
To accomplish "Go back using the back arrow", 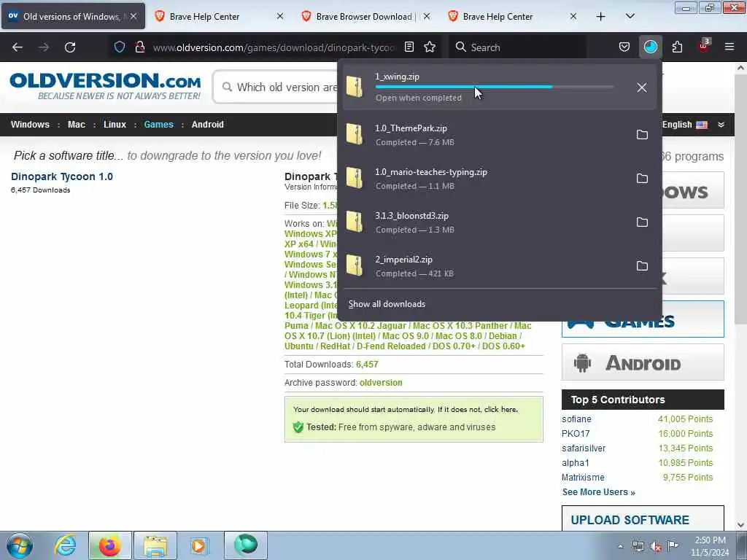I will (18, 47).
